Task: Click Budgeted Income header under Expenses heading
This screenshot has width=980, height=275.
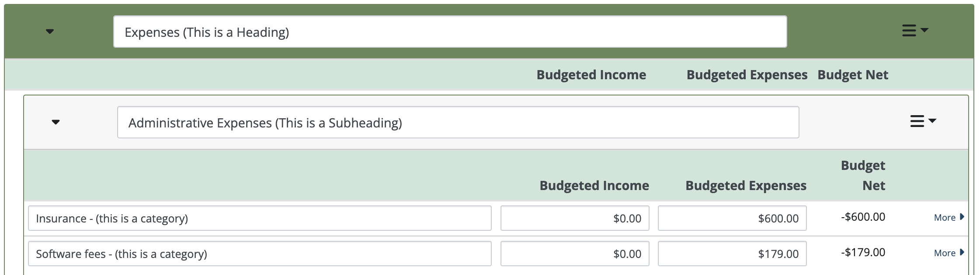Action: point(591,75)
